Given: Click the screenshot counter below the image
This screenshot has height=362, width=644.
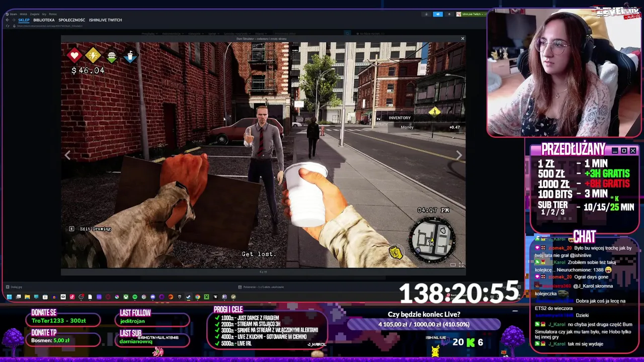Looking at the screenshot, I should [263, 272].
